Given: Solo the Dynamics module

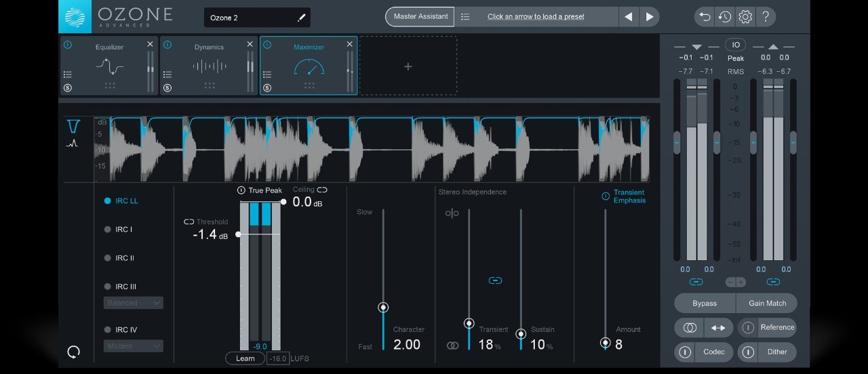Looking at the screenshot, I should [167, 88].
